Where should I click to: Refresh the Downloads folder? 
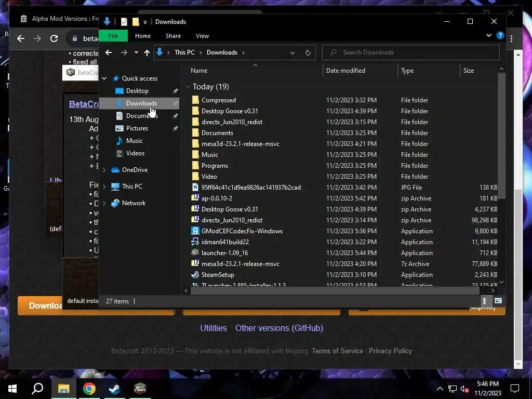(x=308, y=52)
